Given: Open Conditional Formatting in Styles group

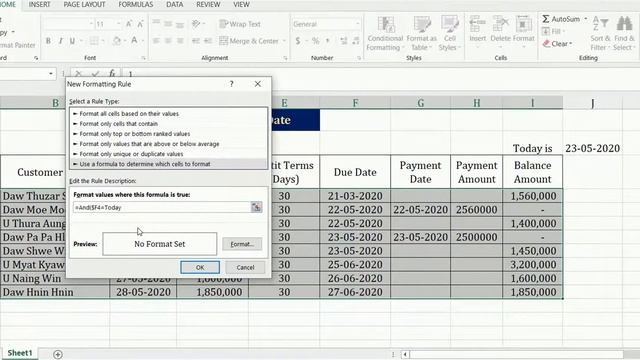Looking at the screenshot, I should tap(385, 33).
